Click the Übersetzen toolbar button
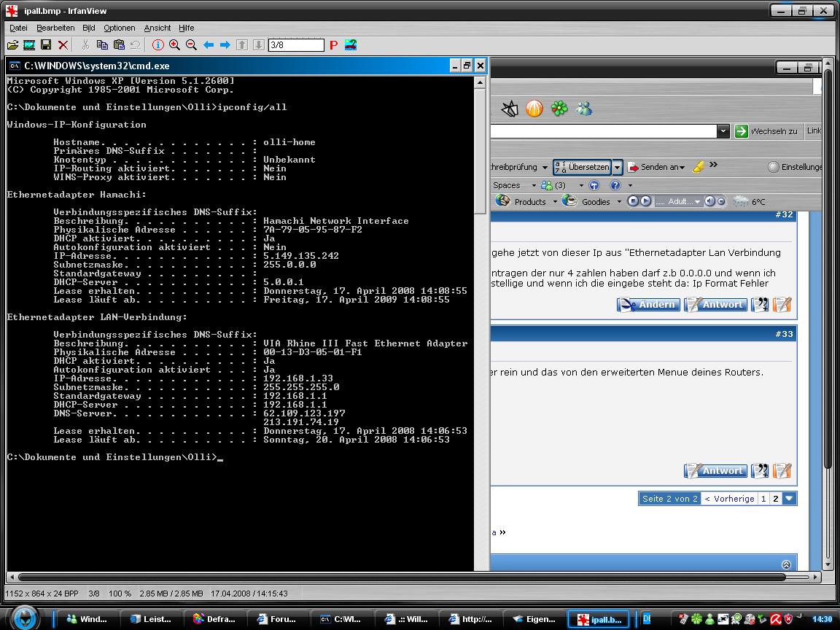 point(583,167)
